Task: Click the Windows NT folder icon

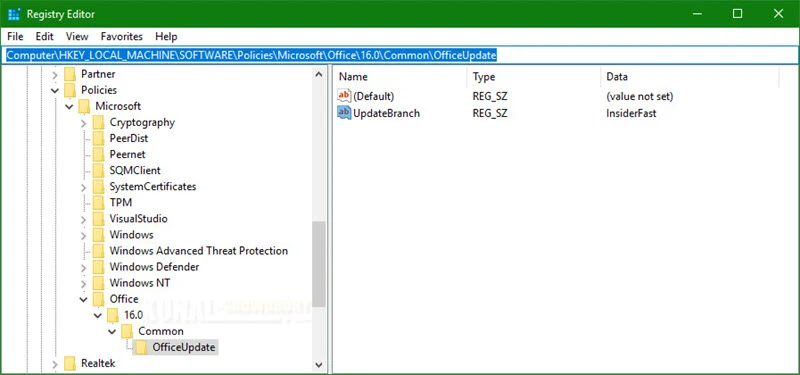Action: [x=98, y=283]
